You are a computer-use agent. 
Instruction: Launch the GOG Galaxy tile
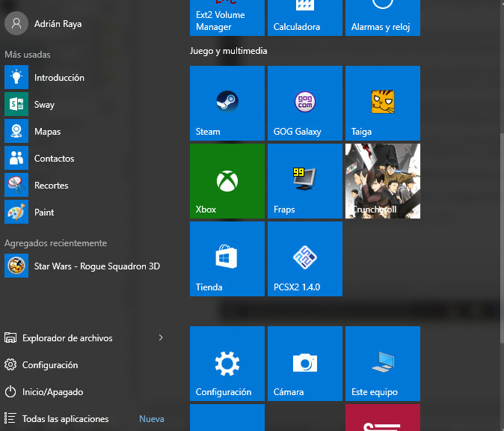[304, 103]
